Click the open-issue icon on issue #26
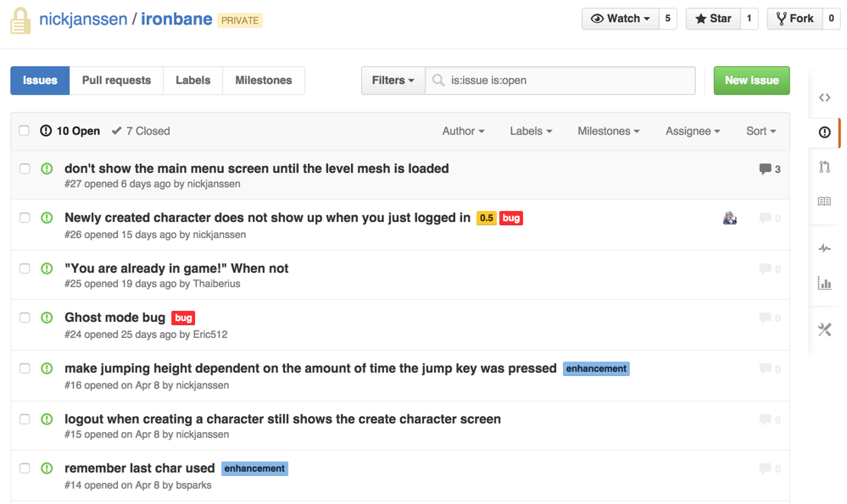The image size is (847, 504). 47,218
